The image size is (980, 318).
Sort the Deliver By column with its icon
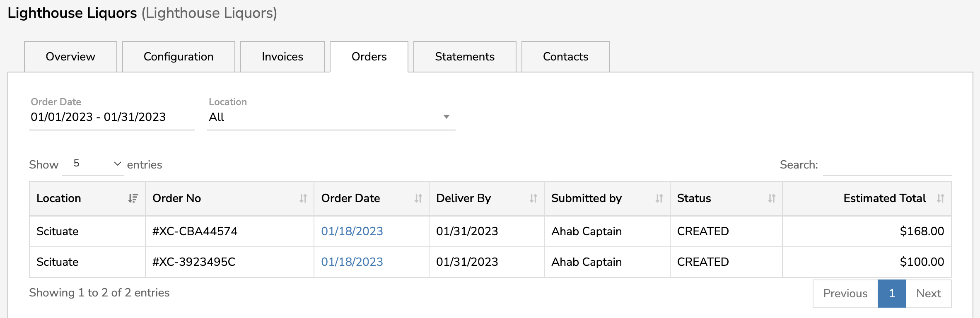(x=533, y=198)
